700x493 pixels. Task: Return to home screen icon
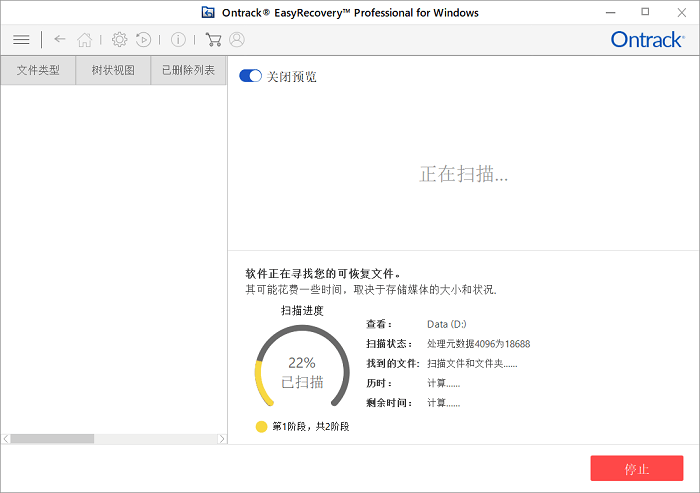[x=84, y=40]
